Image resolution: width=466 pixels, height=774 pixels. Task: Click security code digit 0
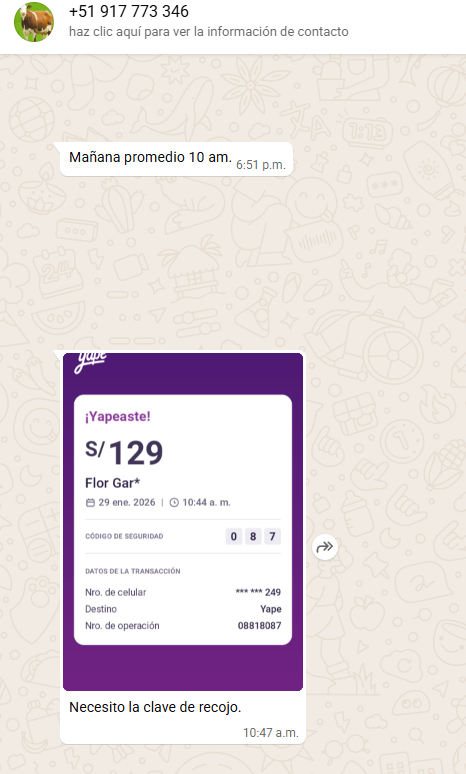point(234,536)
